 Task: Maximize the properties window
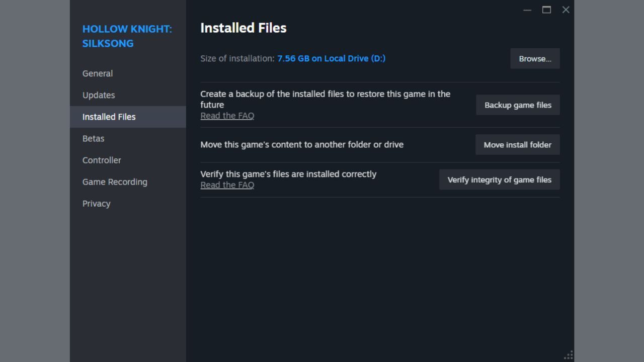click(546, 10)
